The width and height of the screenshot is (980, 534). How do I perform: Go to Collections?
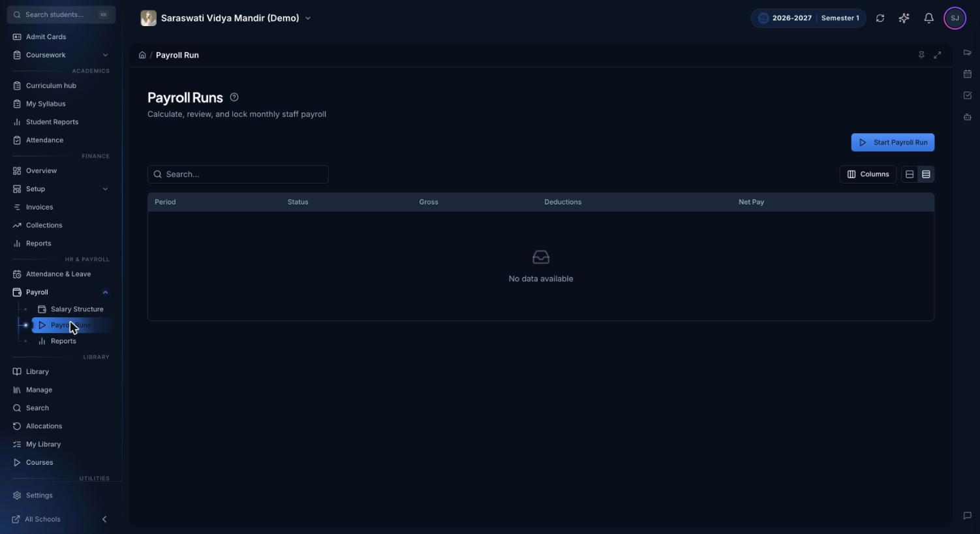point(44,225)
